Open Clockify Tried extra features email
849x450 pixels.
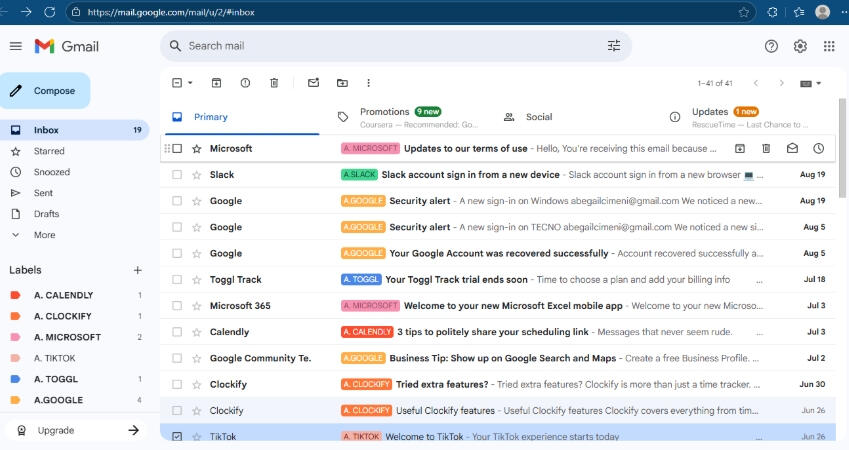tap(498, 384)
